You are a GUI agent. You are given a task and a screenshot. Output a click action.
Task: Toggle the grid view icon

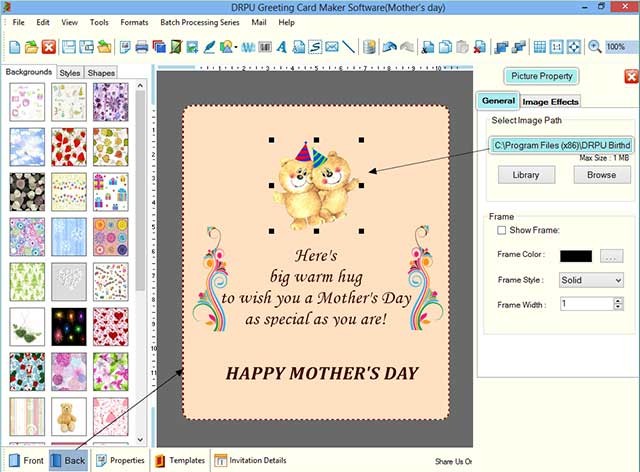click(x=540, y=46)
